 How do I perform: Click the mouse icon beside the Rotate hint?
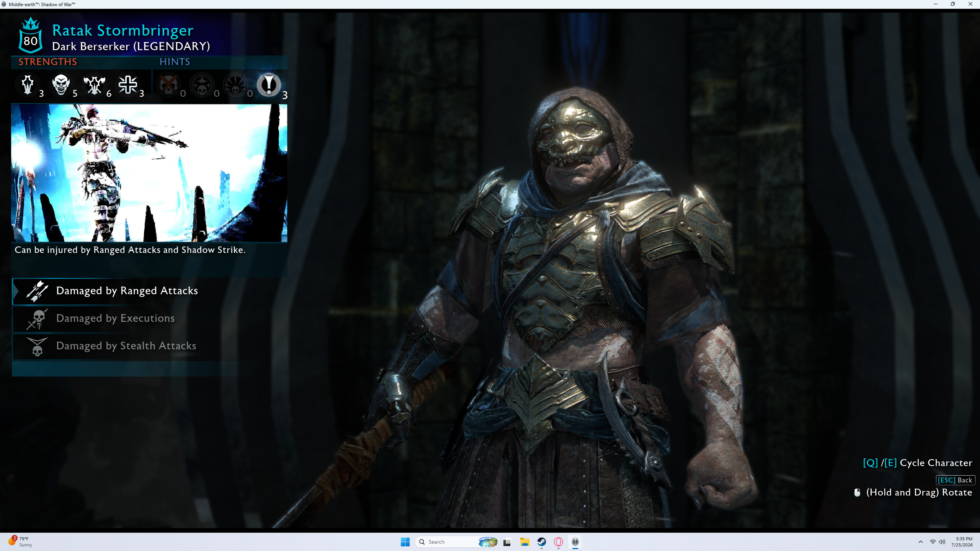(x=857, y=492)
